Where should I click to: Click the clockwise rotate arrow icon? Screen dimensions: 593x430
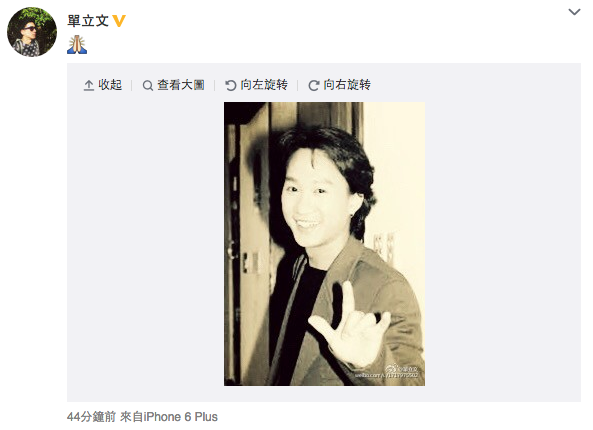pyautogui.click(x=314, y=85)
